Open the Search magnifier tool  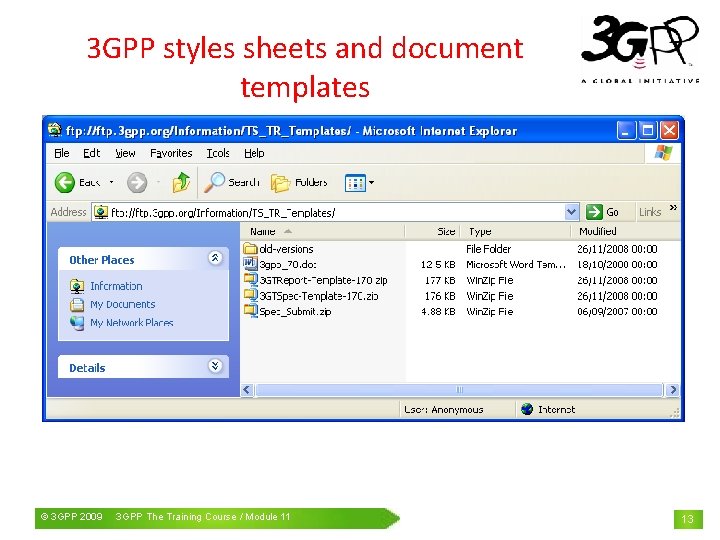214,182
